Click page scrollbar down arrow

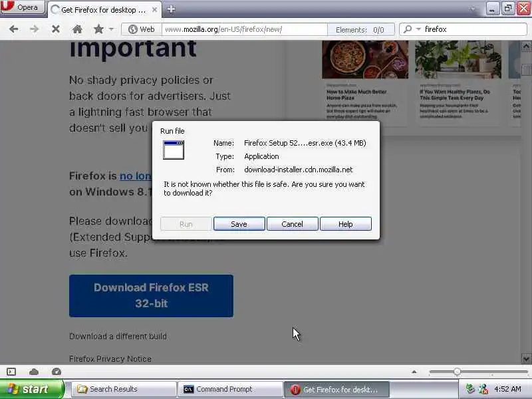(526, 358)
